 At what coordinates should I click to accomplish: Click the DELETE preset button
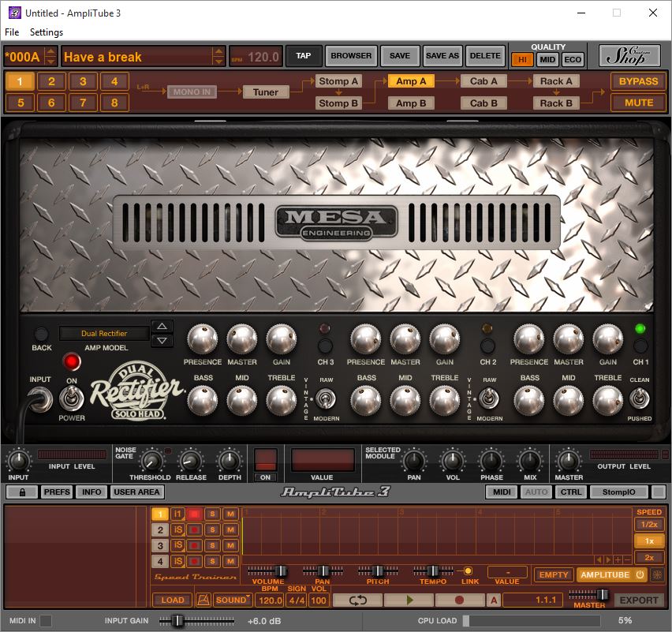(x=485, y=56)
